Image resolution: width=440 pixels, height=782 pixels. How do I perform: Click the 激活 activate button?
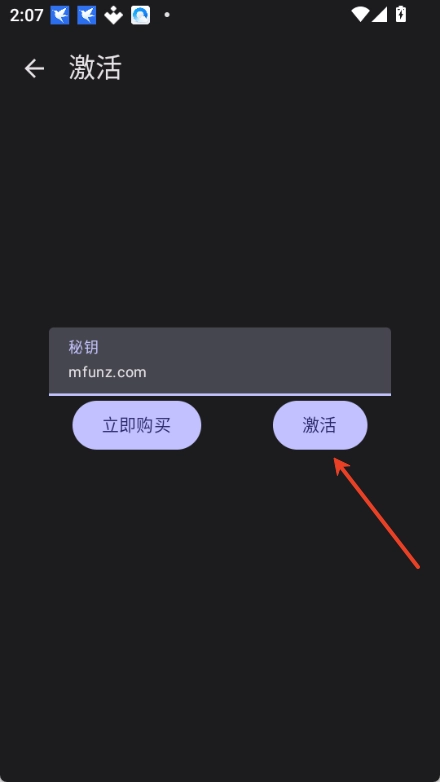[x=320, y=425]
